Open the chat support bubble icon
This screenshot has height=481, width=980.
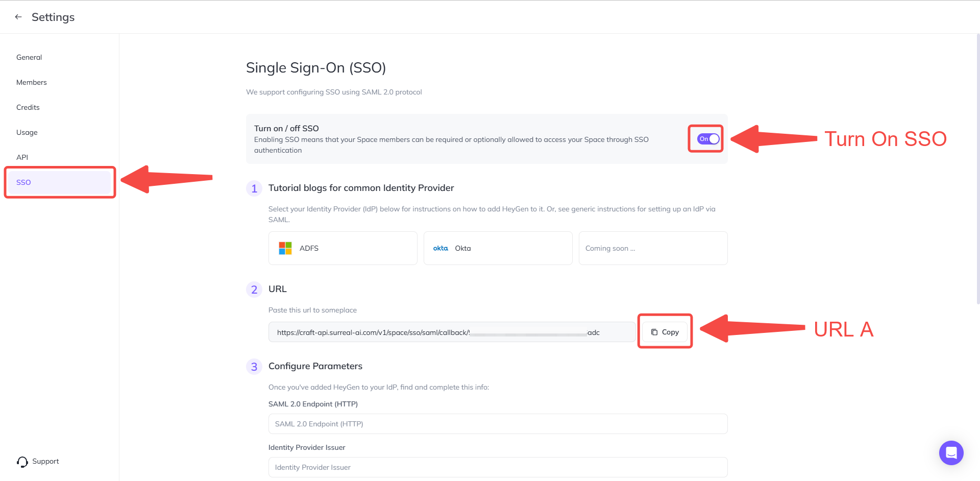pyautogui.click(x=951, y=452)
